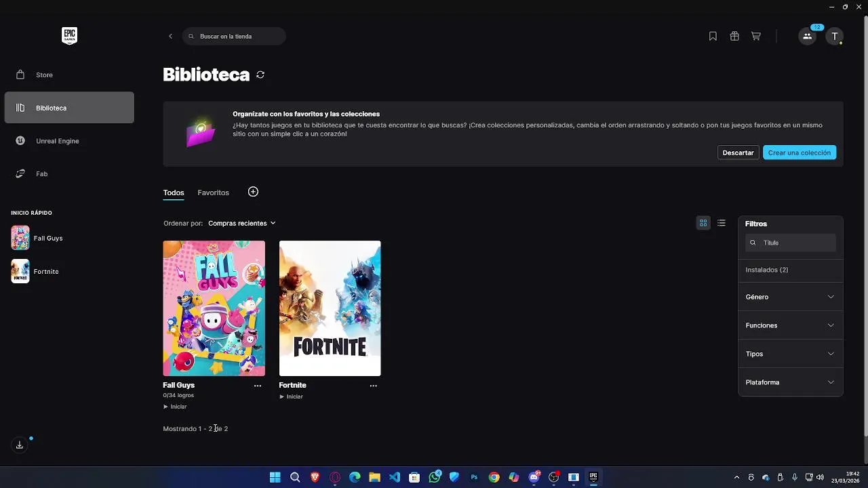Expand the Plataforma filter
868x488 pixels.
pos(790,382)
